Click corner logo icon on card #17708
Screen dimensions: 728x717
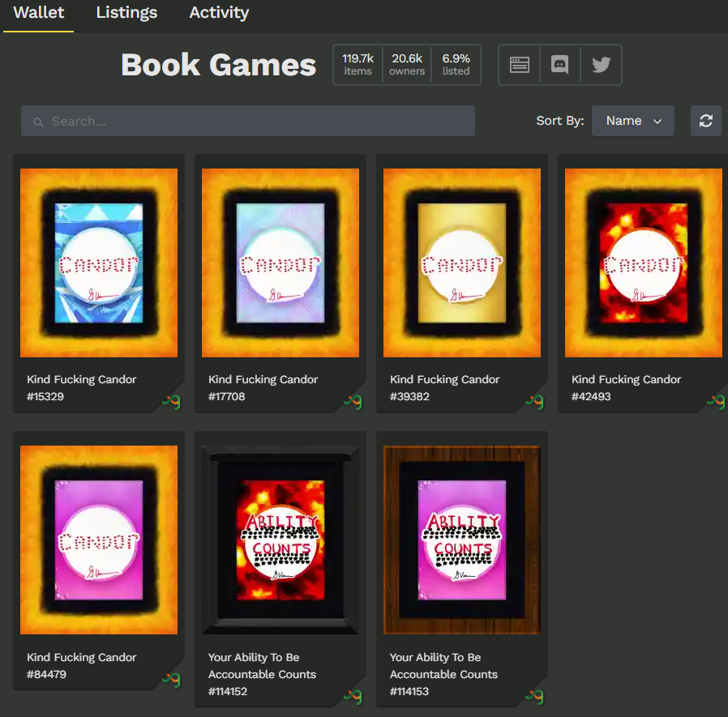click(353, 401)
